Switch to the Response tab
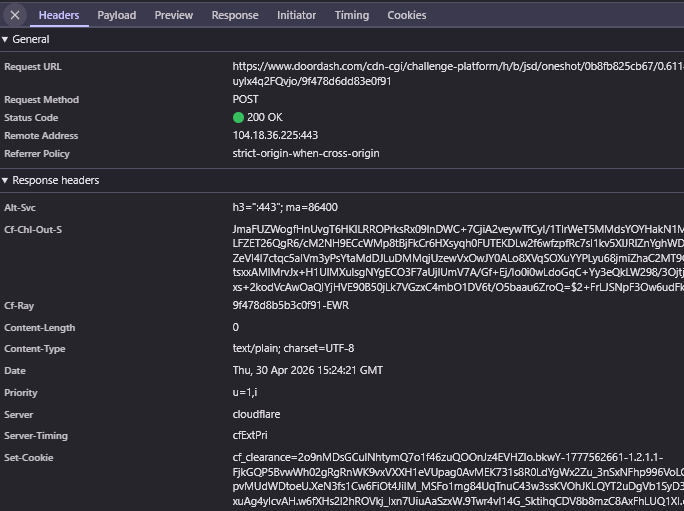The height and width of the screenshot is (511, 684). (x=235, y=15)
